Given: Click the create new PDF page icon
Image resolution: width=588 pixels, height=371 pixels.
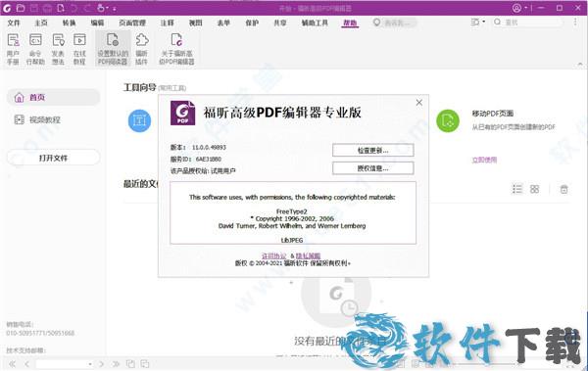Looking at the screenshot, I should pos(61,8).
